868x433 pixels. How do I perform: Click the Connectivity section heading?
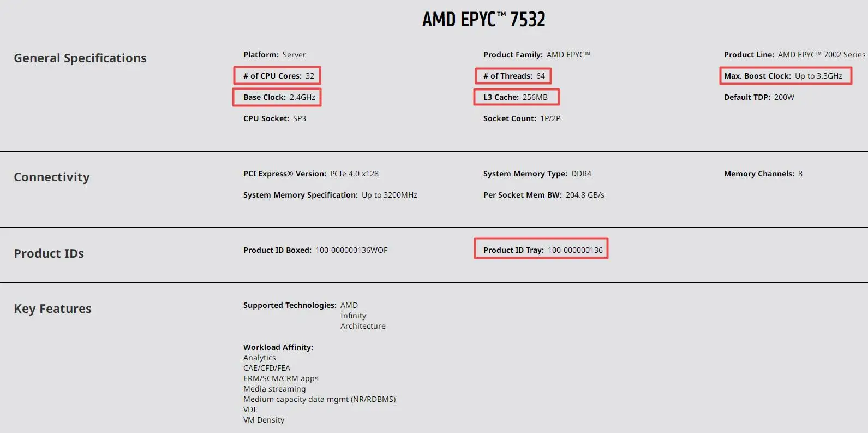pos(52,177)
